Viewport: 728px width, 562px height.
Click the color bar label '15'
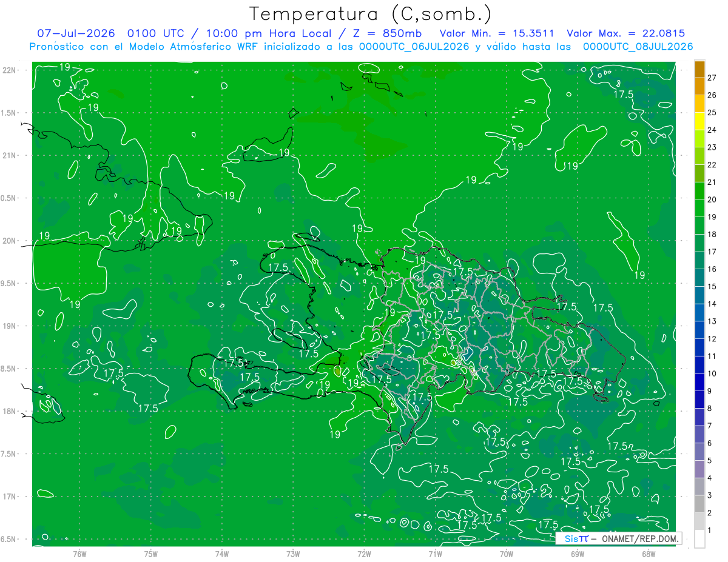click(712, 286)
